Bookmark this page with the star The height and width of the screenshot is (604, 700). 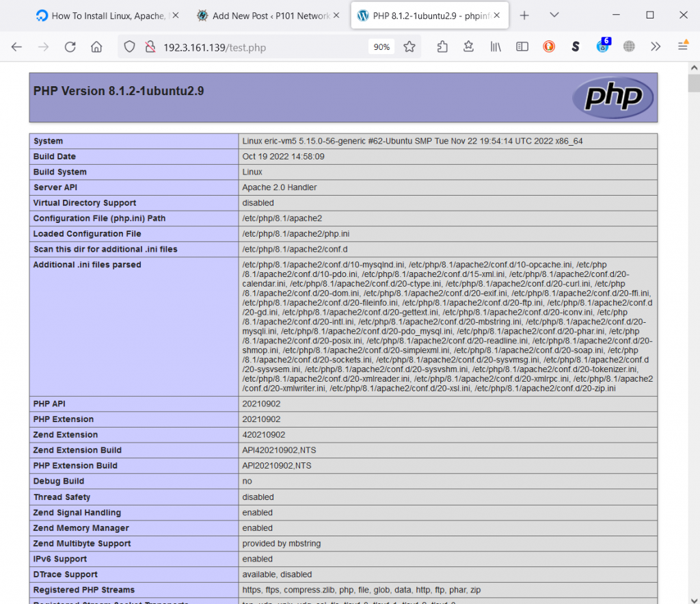(409, 47)
